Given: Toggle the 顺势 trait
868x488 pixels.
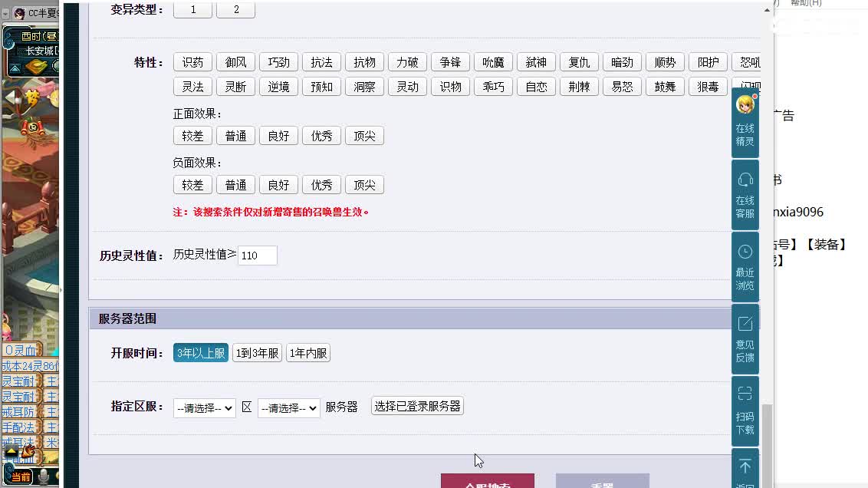Looking at the screenshot, I should click(x=665, y=62).
